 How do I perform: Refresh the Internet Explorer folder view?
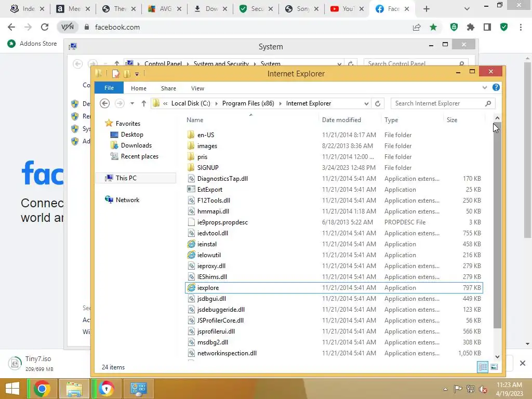(378, 103)
